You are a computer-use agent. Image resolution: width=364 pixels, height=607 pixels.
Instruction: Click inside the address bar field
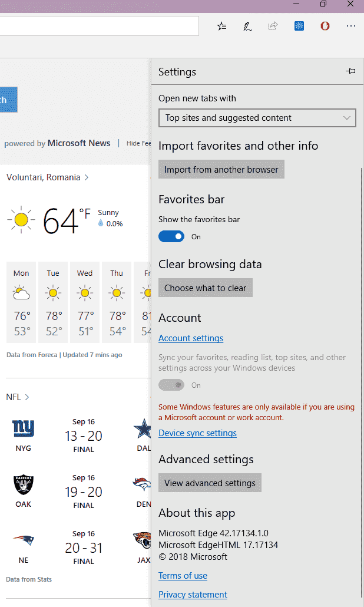pos(100,26)
